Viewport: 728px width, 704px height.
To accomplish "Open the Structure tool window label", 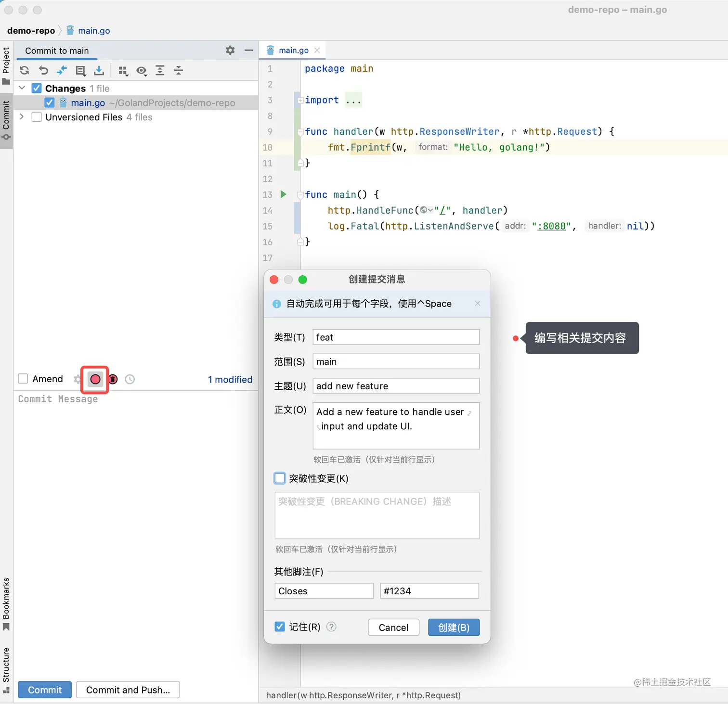I will tap(6, 665).
